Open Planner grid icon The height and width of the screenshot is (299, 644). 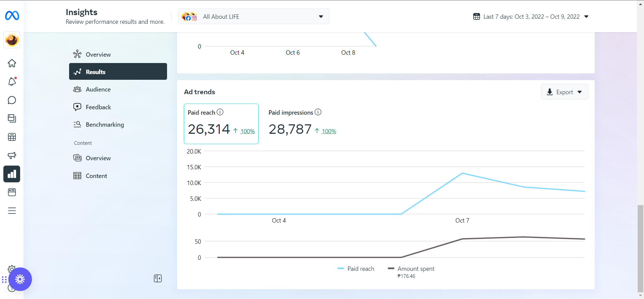pyautogui.click(x=12, y=137)
